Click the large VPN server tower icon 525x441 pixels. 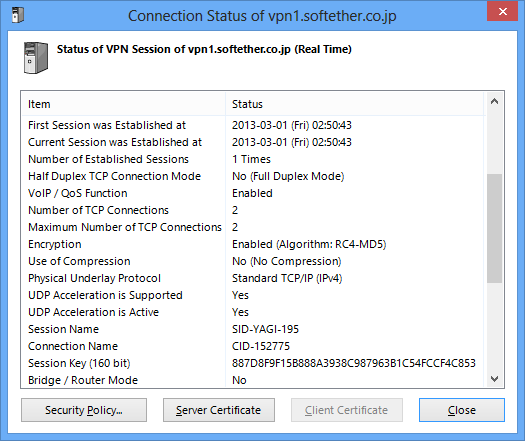[x=36, y=58]
